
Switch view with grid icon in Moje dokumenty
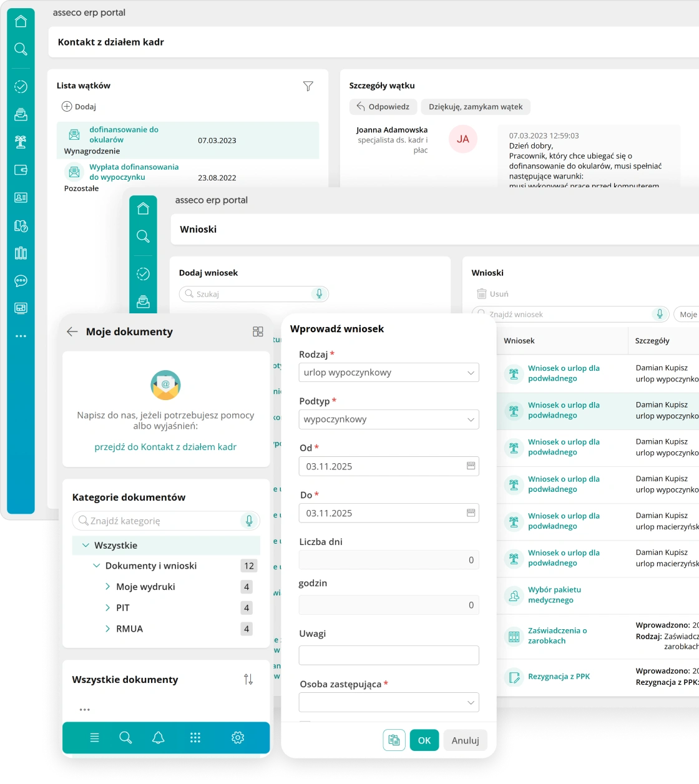tap(258, 331)
